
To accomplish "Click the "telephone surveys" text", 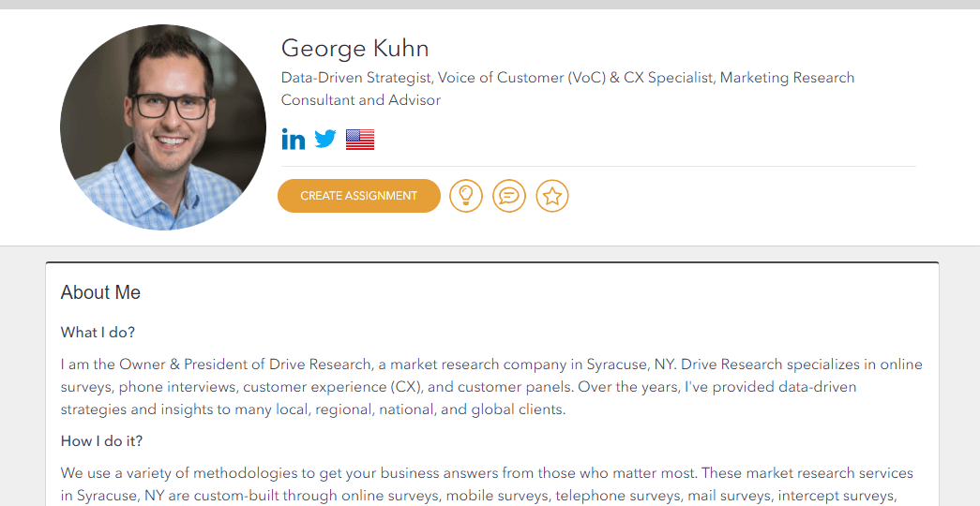I will tap(618, 496).
